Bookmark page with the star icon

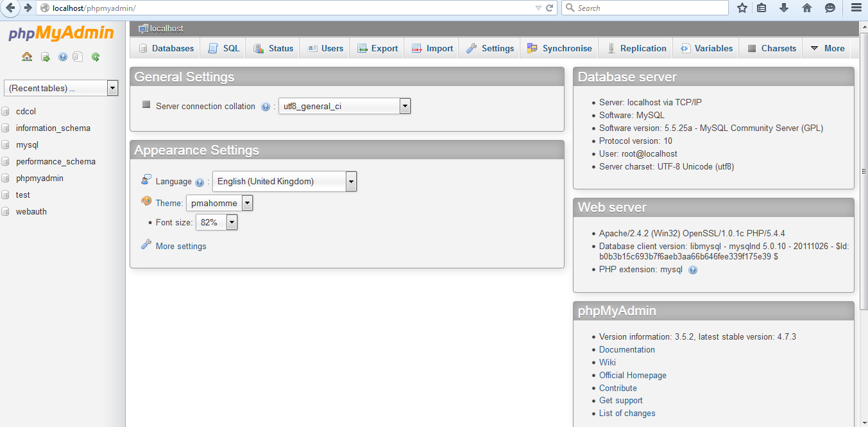(742, 8)
